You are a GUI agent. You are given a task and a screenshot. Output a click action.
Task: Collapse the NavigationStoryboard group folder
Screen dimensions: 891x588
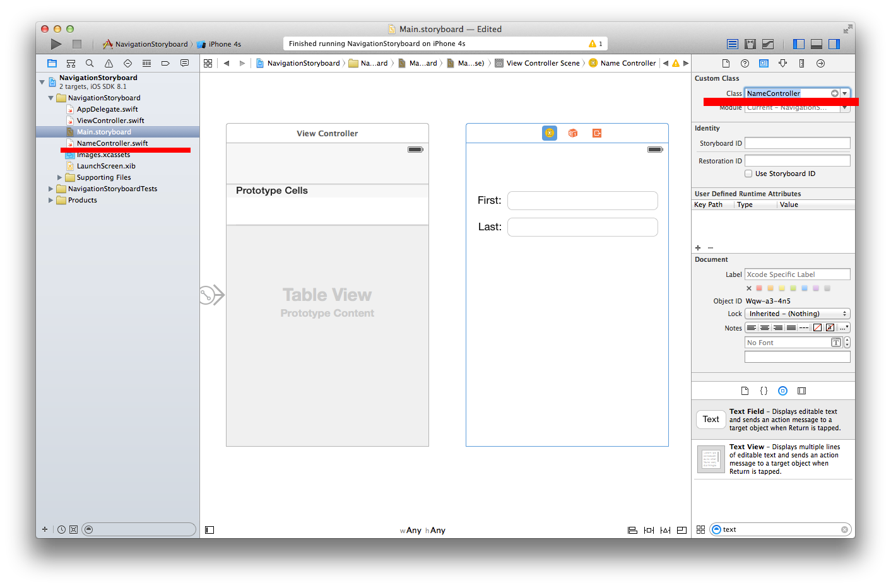click(x=51, y=98)
